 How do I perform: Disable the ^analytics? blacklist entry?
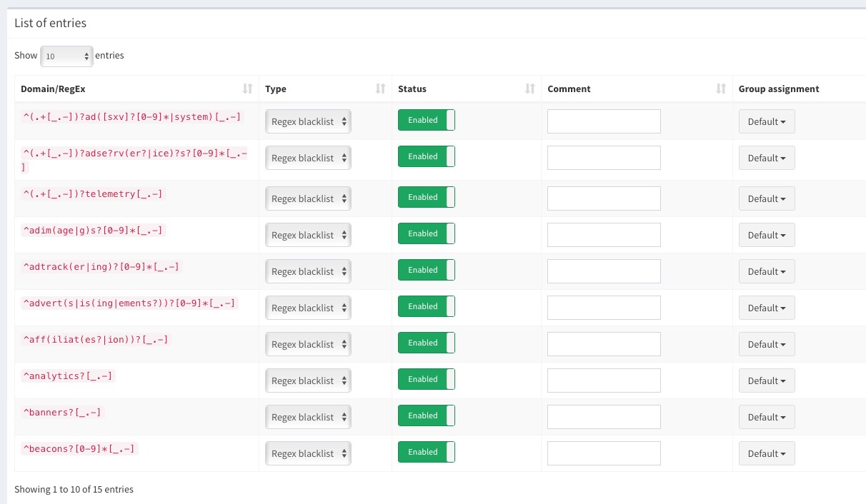tap(426, 379)
